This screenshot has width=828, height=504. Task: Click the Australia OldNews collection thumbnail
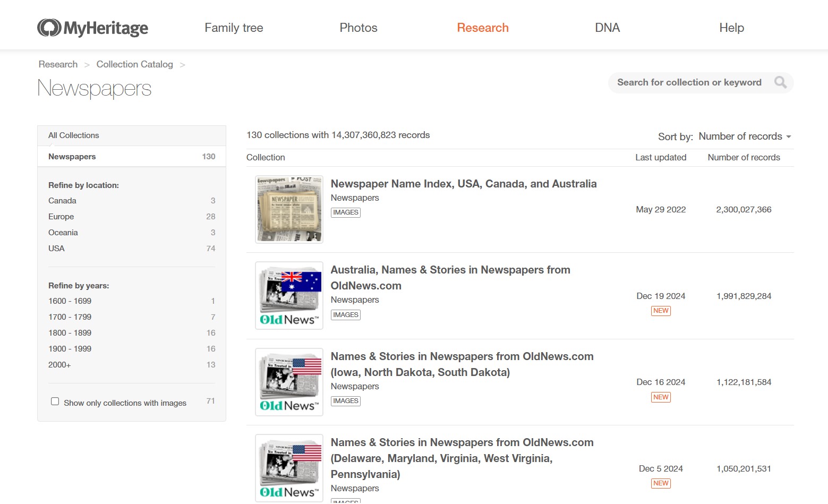tap(289, 295)
